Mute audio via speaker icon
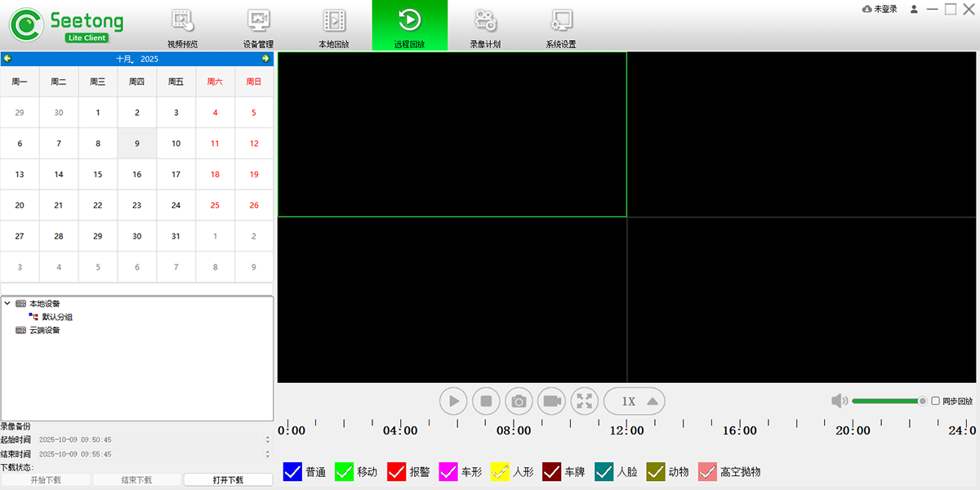Image resolution: width=980 pixels, height=490 pixels. (840, 401)
